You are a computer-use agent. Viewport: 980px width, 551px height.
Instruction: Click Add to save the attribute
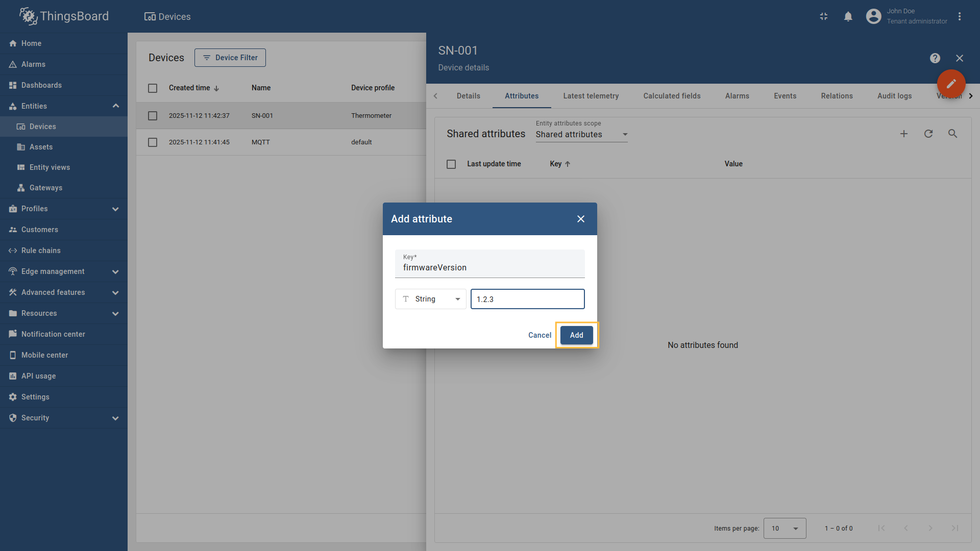point(576,335)
